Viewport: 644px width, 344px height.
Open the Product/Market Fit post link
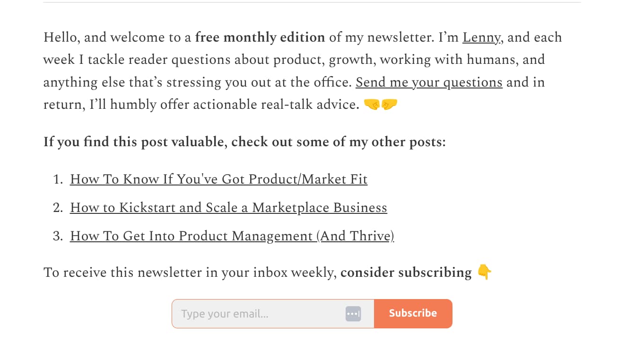(x=218, y=179)
